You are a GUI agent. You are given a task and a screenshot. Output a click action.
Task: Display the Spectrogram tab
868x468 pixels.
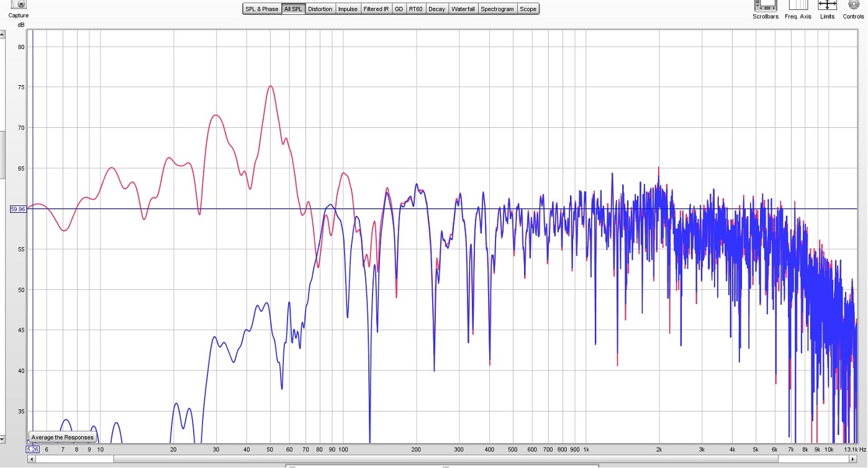tap(497, 9)
